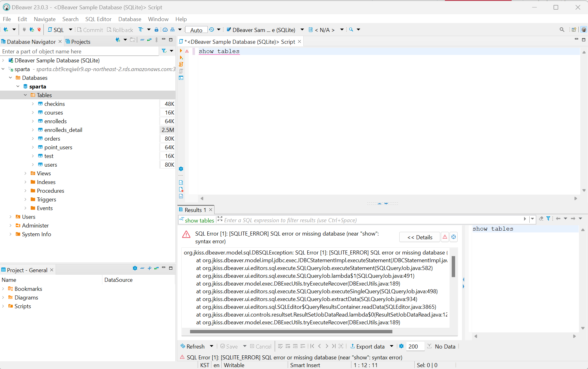
Task: Open active datasource DBeaver Sam... dropdown
Action: [302, 30]
